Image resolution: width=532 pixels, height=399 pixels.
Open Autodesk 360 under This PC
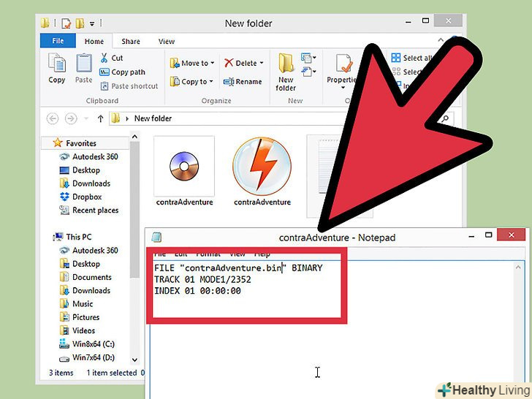(88, 251)
